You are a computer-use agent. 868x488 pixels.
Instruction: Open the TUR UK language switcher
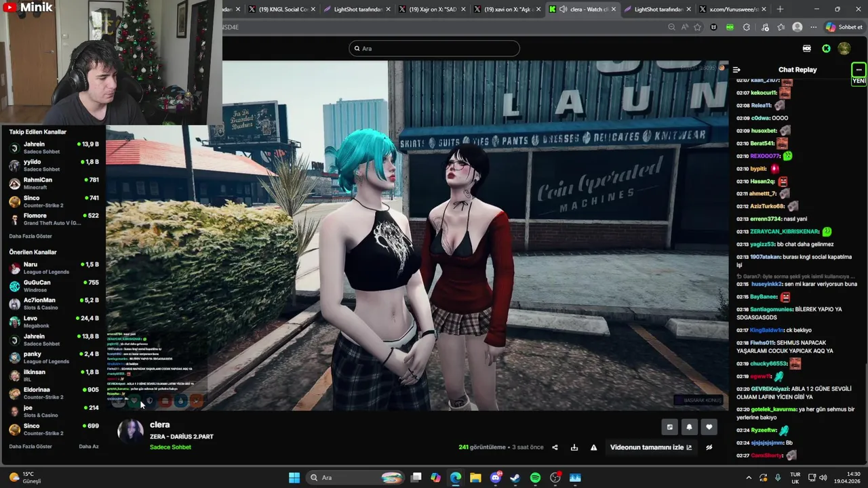click(x=795, y=478)
